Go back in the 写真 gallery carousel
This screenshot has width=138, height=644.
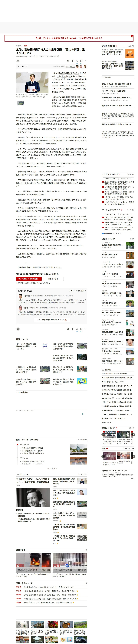[x=103, y=456]
